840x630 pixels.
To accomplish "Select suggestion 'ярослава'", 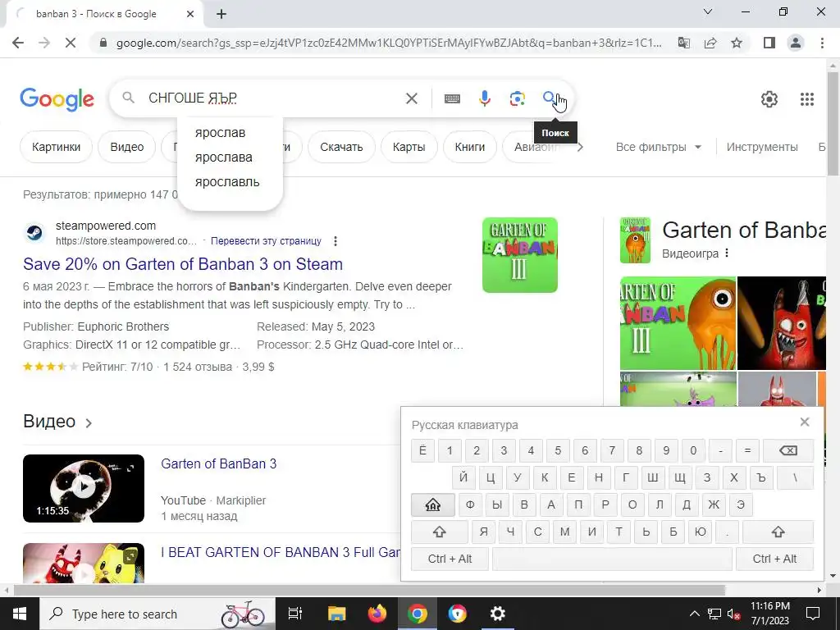I will tap(223, 157).
